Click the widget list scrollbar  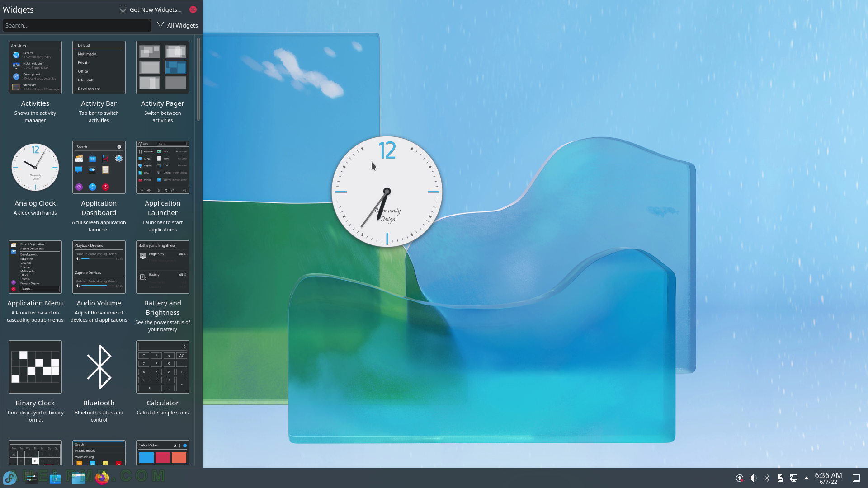point(198,79)
